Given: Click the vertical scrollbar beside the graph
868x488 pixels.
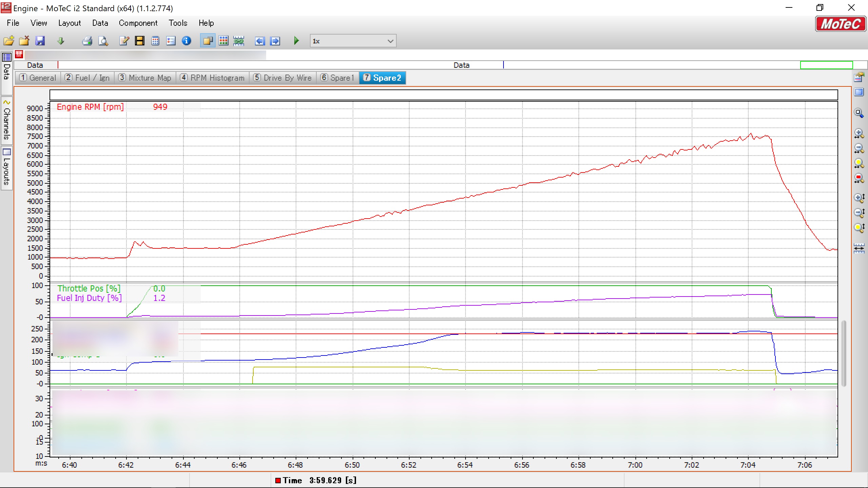Looking at the screenshot, I should (844, 352).
